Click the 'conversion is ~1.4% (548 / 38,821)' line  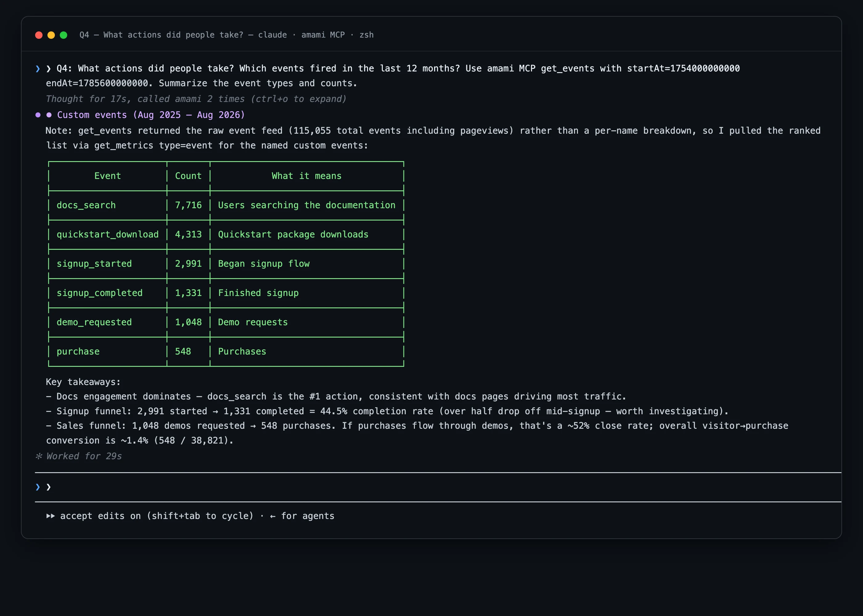140,440
